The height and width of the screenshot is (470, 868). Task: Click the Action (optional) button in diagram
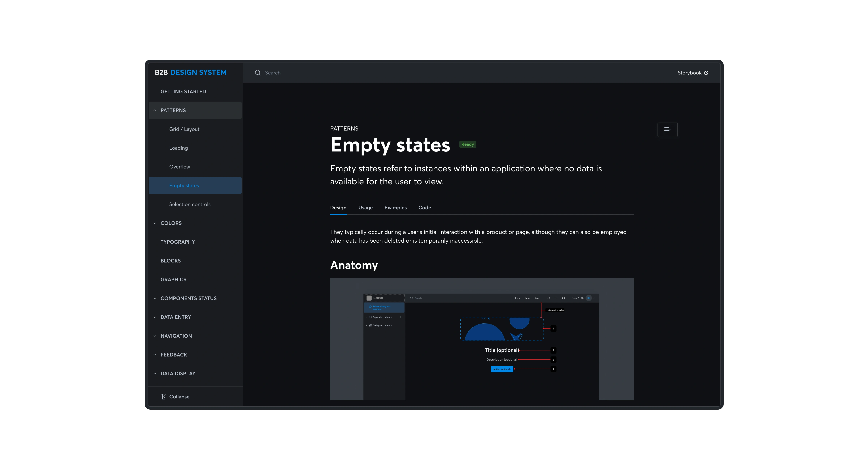click(502, 369)
